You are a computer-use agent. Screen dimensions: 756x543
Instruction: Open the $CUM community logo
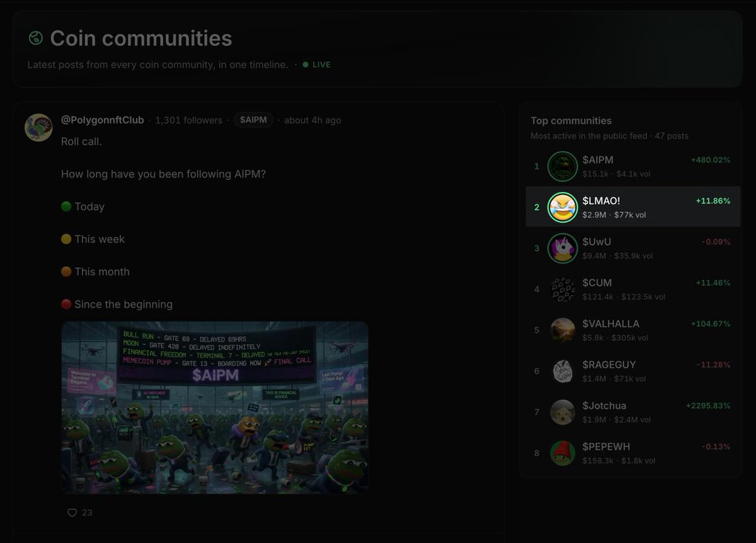[x=563, y=289]
